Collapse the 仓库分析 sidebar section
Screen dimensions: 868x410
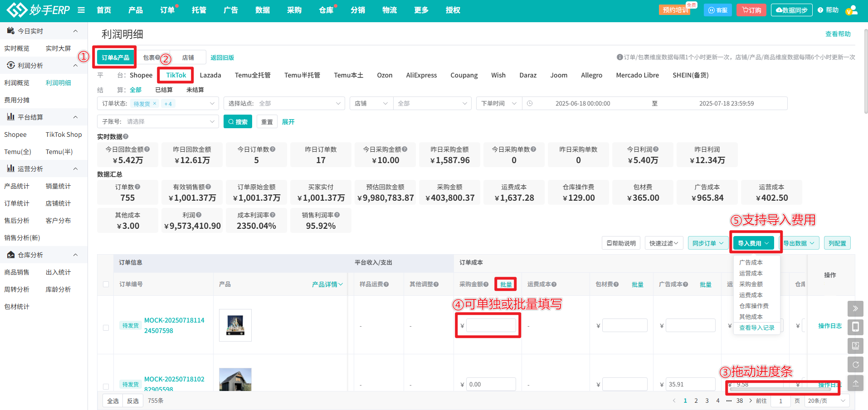pos(75,255)
